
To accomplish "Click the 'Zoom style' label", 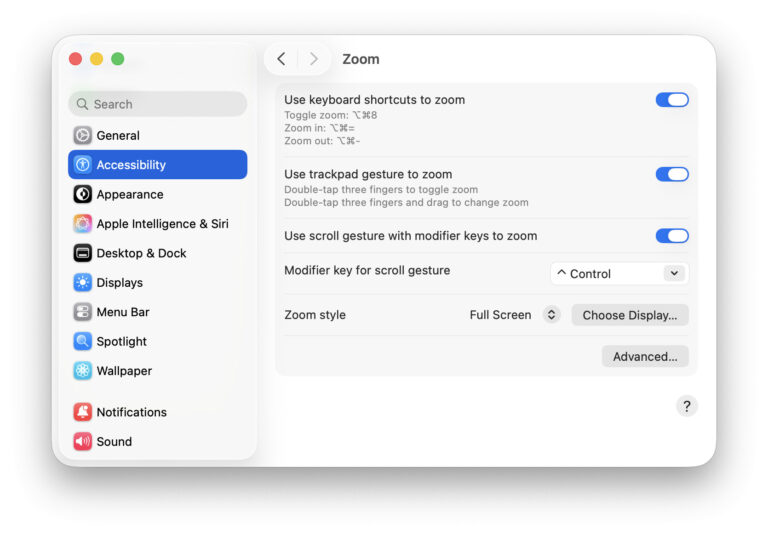I will (x=315, y=315).
